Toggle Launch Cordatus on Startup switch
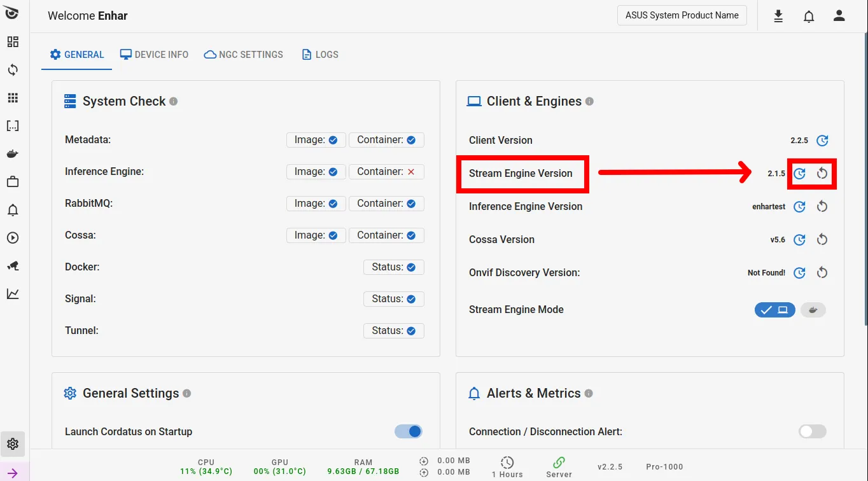 coord(409,431)
